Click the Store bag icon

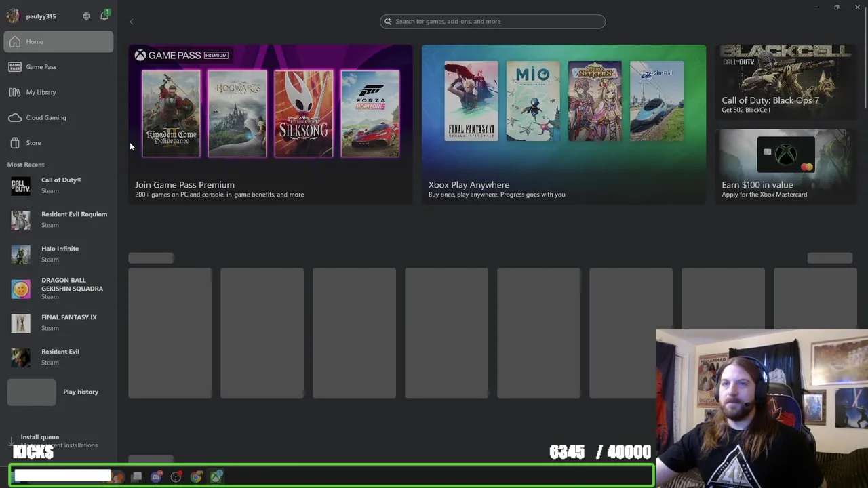15,143
